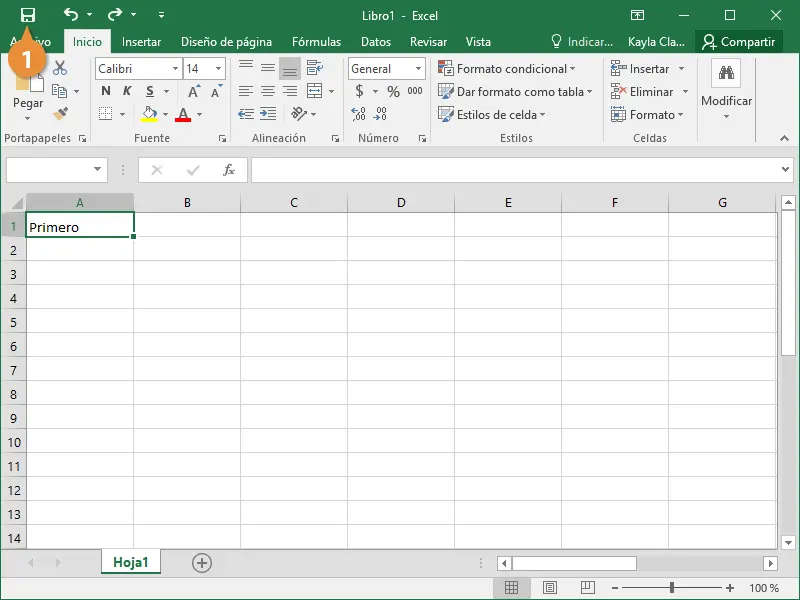
Task: Toggle italic formatting (K)
Action: [127, 91]
